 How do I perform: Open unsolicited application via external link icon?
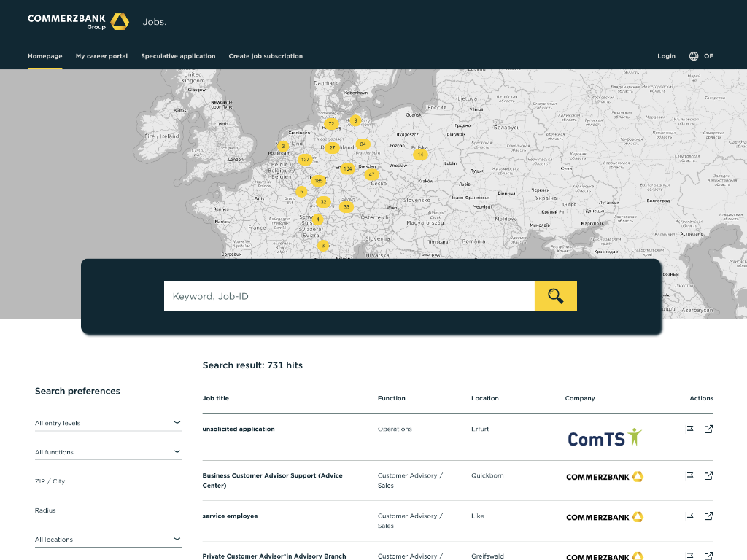pyautogui.click(x=708, y=429)
